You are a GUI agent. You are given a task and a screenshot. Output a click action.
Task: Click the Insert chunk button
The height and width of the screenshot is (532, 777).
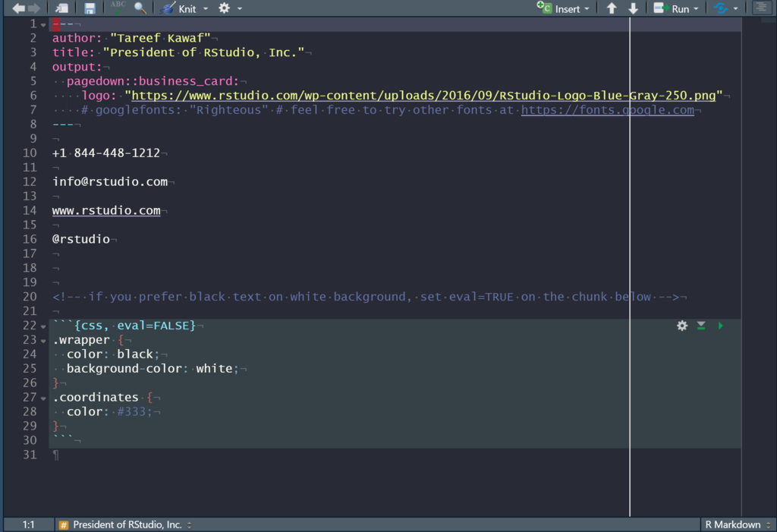tap(558, 8)
